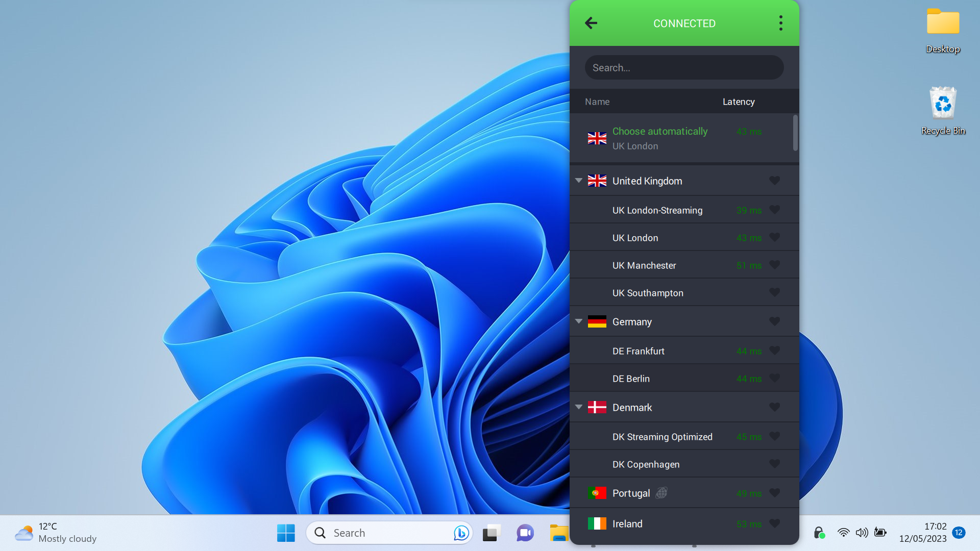Favorite the UK Southampton server
The height and width of the screenshot is (551, 980).
click(774, 292)
